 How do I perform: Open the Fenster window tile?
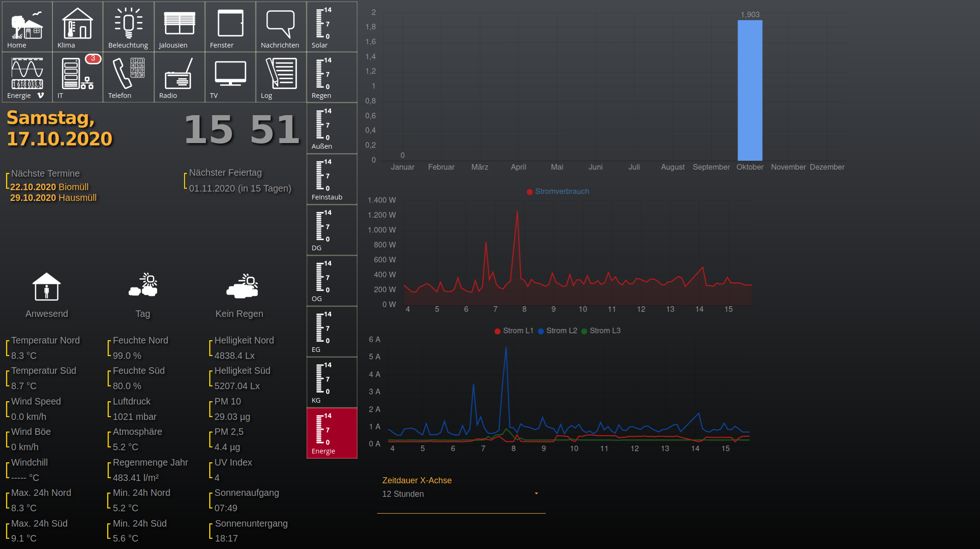(x=230, y=27)
